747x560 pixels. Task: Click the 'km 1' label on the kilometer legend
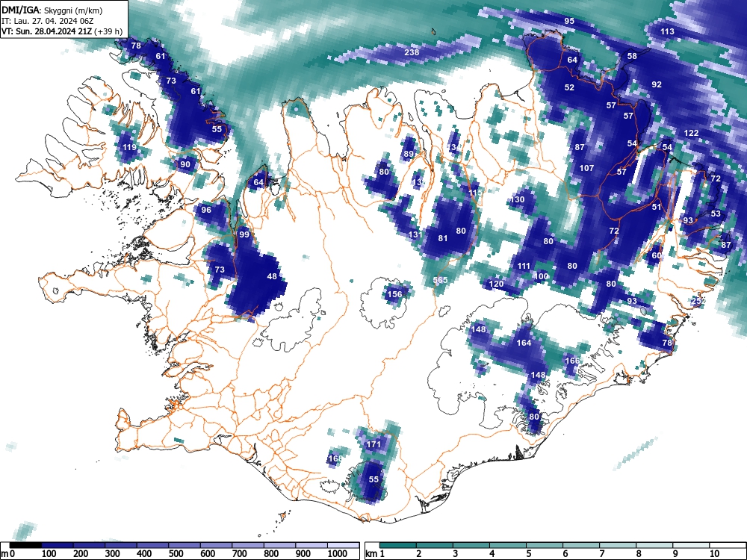375,554
